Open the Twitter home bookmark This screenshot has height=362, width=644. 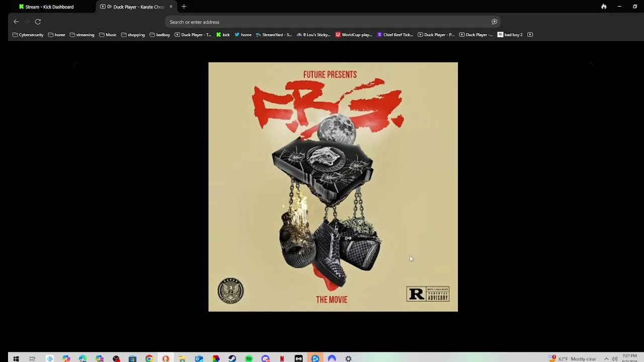coord(243,35)
